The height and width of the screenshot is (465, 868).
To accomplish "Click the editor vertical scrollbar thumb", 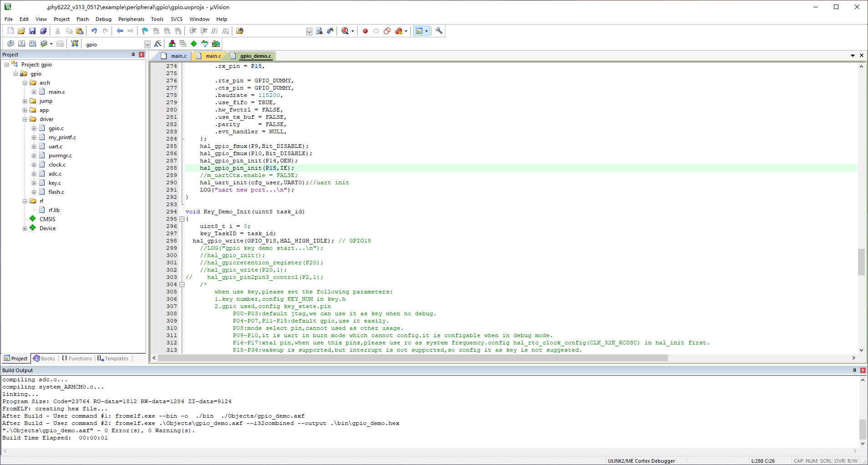I will 861,262.
